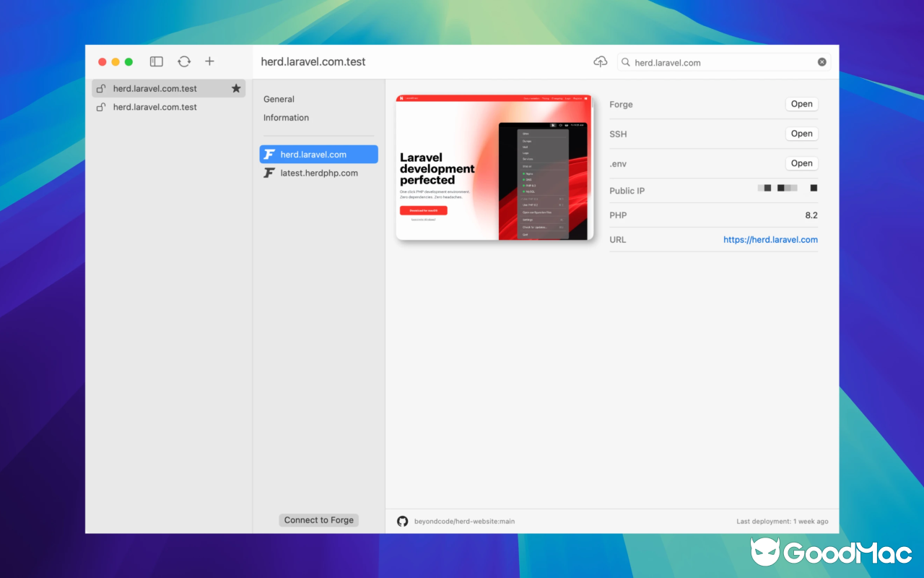Open Forge with its Open button

801,104
